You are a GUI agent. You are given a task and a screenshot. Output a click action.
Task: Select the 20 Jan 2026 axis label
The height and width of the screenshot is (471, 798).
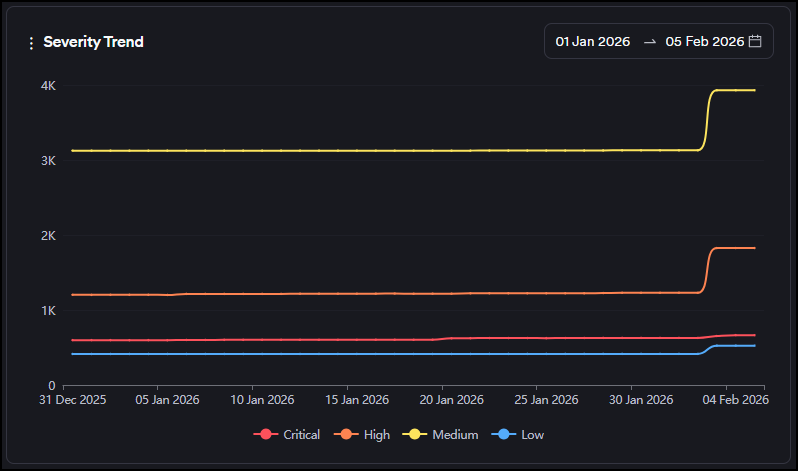tap(442, 400)
